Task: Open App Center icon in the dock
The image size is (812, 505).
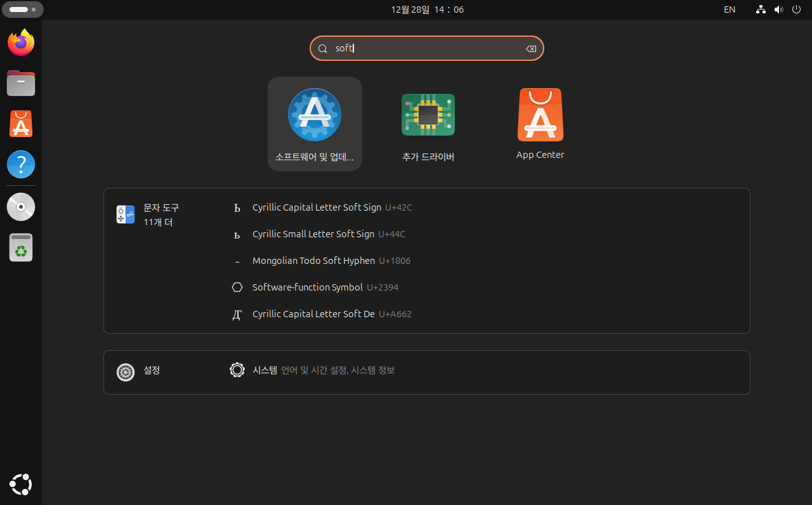Action: 21,124
